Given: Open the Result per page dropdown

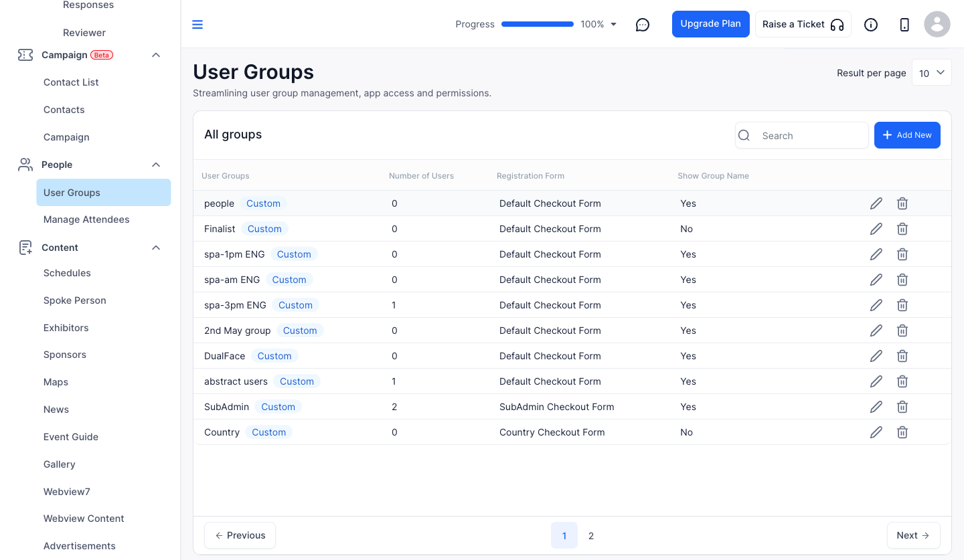Looking at the screenshot, I should pos(932,73).
